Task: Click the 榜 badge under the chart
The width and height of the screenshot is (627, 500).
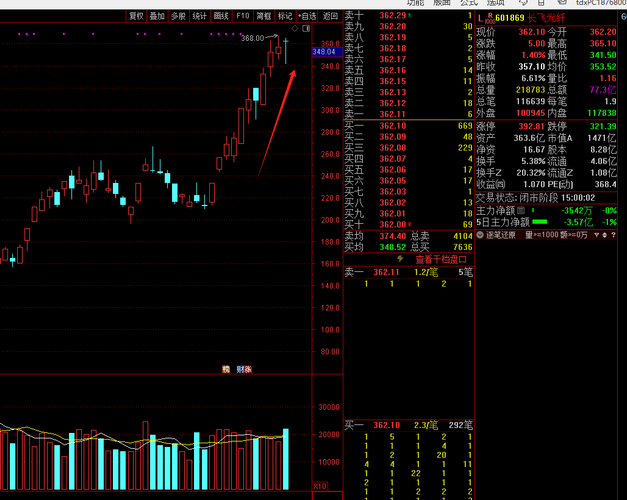Action: (x=226, y=369)
